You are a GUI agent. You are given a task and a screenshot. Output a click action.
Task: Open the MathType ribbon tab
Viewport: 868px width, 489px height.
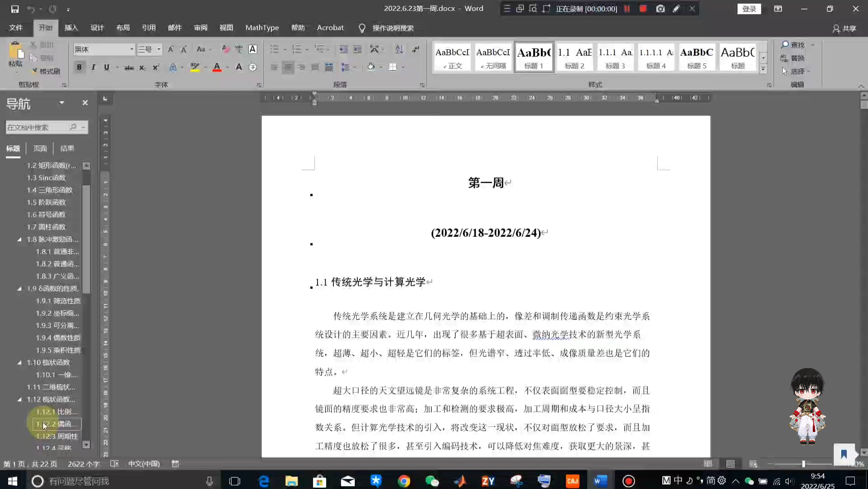pos(262,28)
